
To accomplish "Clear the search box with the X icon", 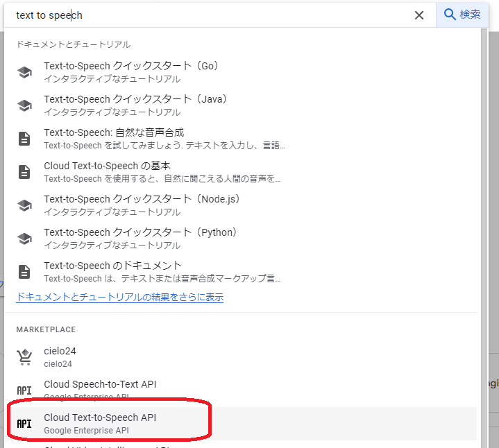I will tap(418, 15).
